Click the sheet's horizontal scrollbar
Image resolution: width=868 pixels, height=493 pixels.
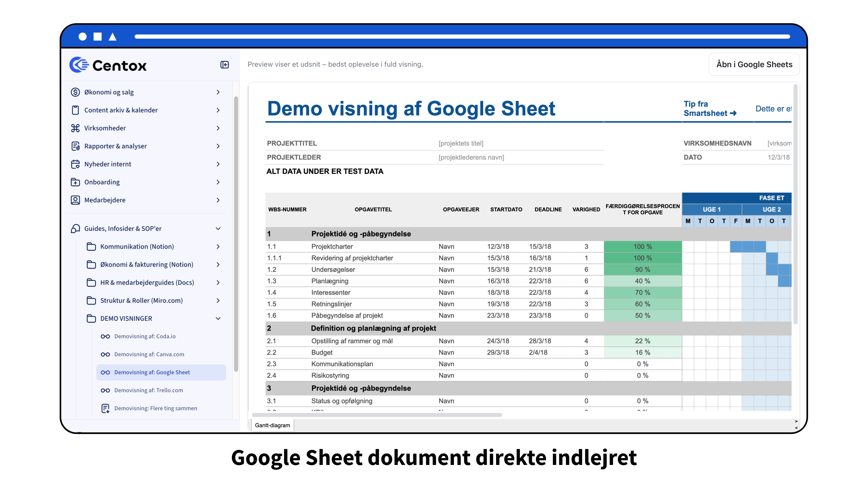[x=377, y=415]
